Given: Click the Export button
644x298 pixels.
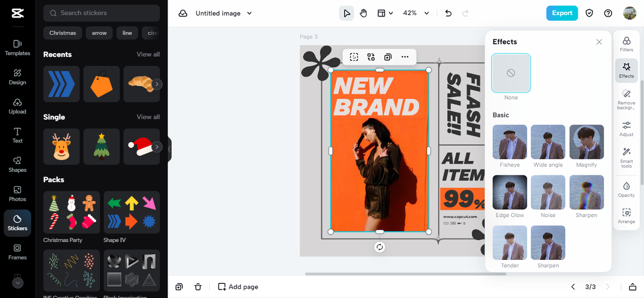Looking at the screenshot, I should coord(562,13).
